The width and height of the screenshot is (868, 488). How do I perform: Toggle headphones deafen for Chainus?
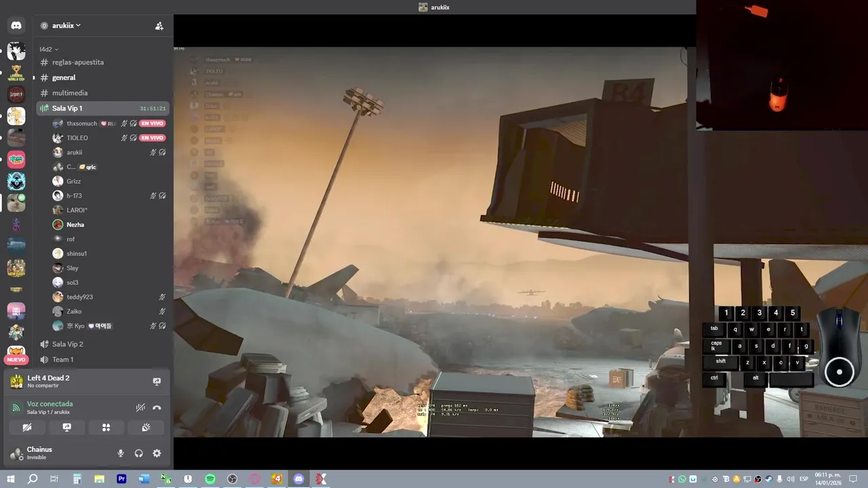[x=138, y=453]
